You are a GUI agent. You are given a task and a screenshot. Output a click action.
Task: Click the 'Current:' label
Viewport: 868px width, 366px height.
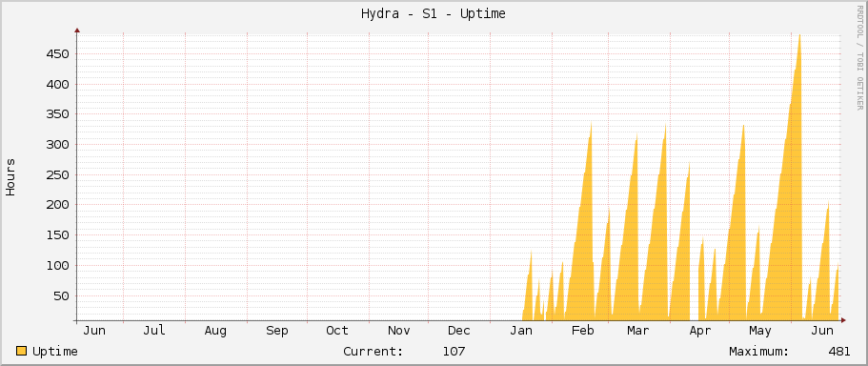coord(373,352)
